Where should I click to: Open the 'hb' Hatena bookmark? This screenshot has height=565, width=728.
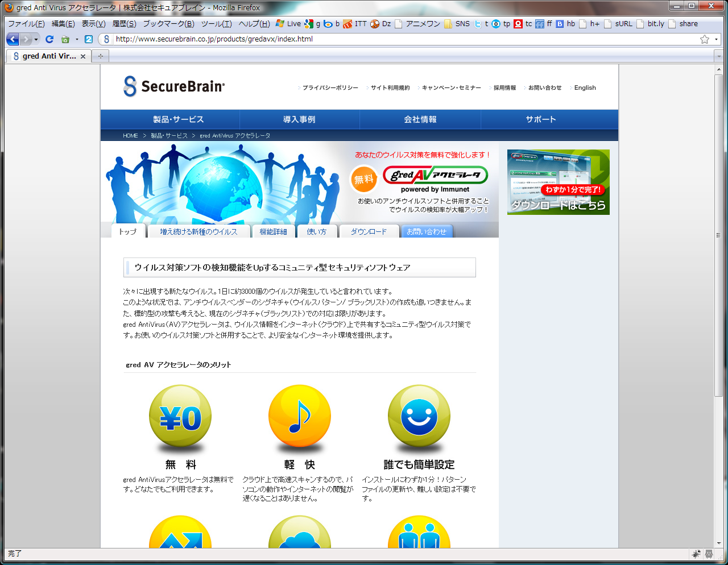(565, 24)
